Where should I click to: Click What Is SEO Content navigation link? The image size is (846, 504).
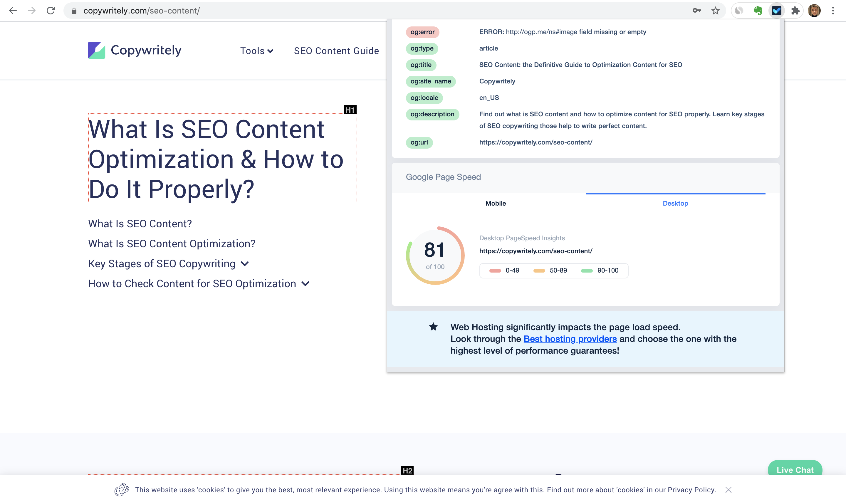140,223
